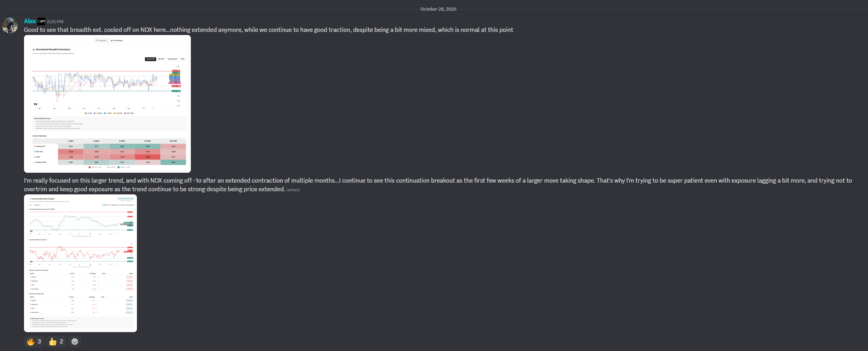Click the fire emoji reaction
Viewport: 868px width, 351px height.
pyautogui.click(x=34, y=342)
